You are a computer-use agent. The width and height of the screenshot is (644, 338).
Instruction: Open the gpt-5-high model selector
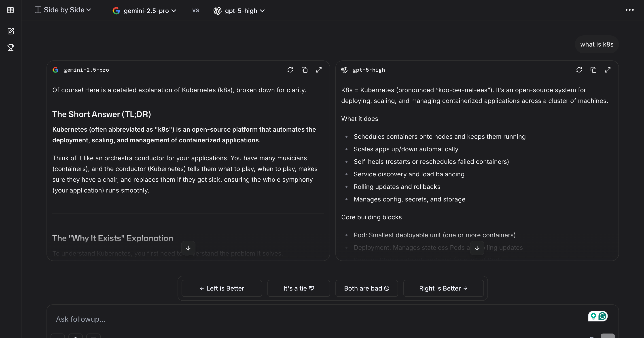[239, 11]
